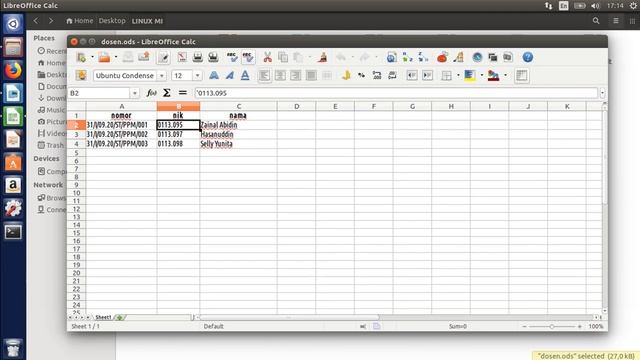Open the Data Sources icon
Screen dimensions: 640x360
[508, 57]
